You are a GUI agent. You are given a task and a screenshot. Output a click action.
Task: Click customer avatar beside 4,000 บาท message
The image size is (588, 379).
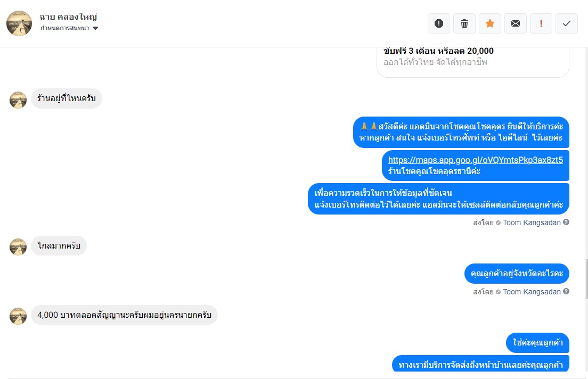point(18,316)
